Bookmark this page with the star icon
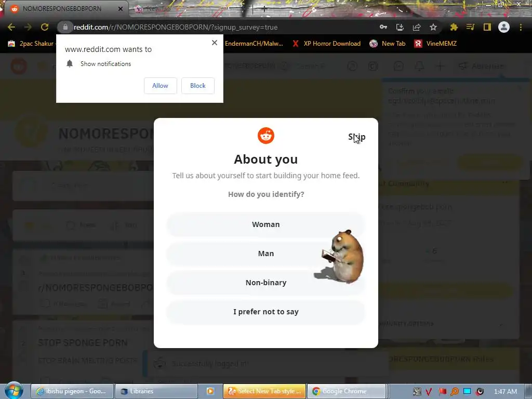532x399 pixels. coord(433,27)
